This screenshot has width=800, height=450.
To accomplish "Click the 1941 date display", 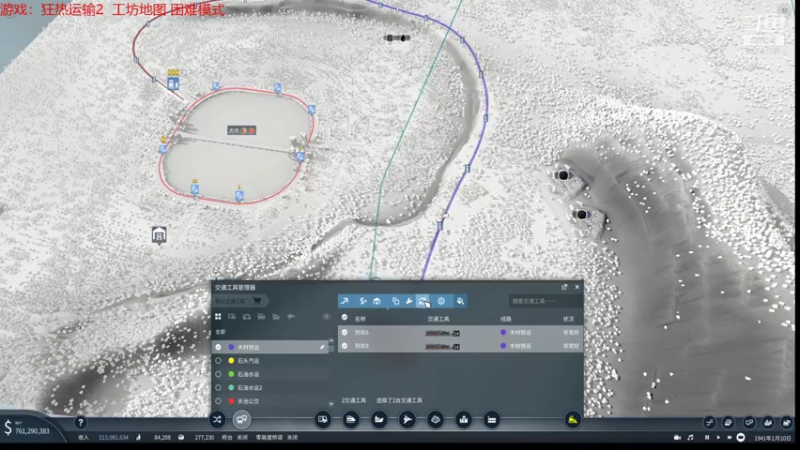I will (x=773, y=438).
